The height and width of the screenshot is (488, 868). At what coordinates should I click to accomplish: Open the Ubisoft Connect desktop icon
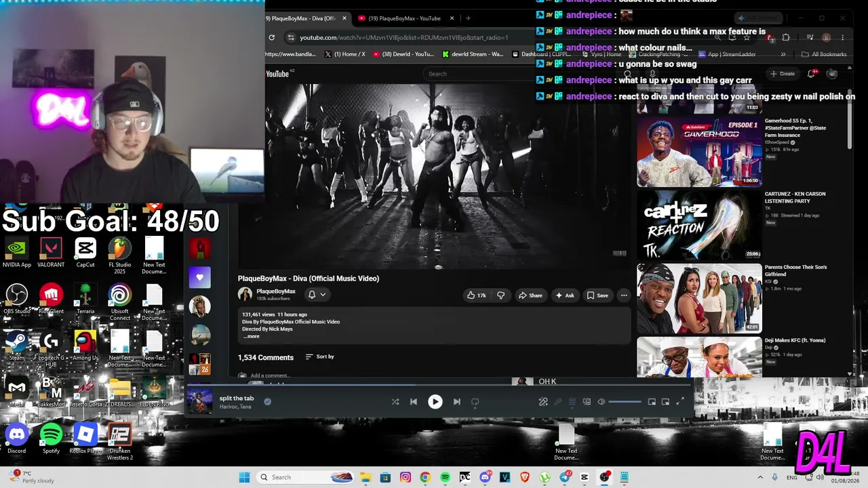[x=120, y=302]
